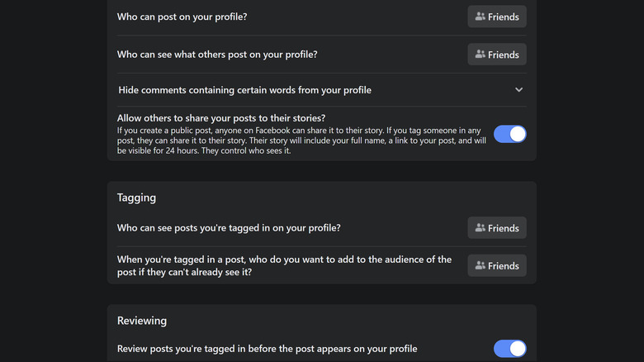
Task: Click the "Allow others to share your posts" title
Action: [221, 118]
